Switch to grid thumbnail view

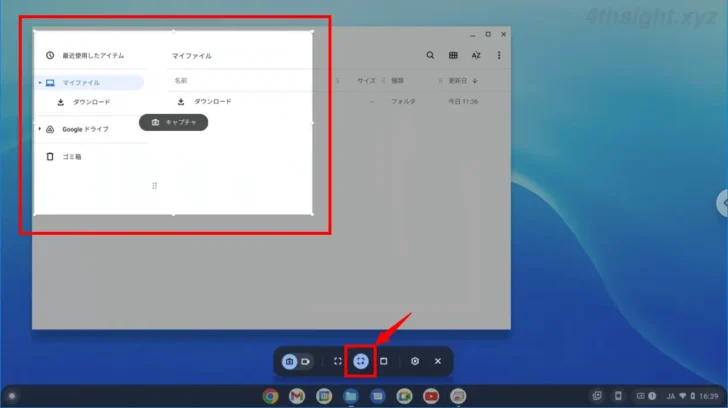click(453, 55)
